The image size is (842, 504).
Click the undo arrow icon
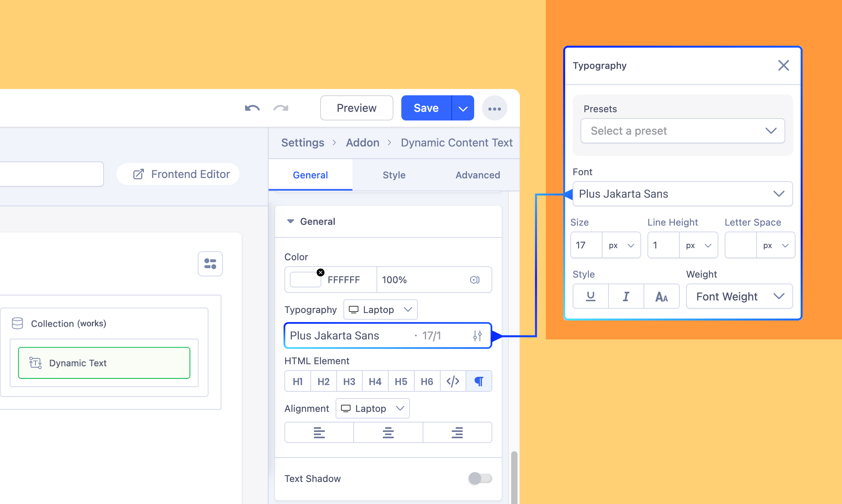252,108
